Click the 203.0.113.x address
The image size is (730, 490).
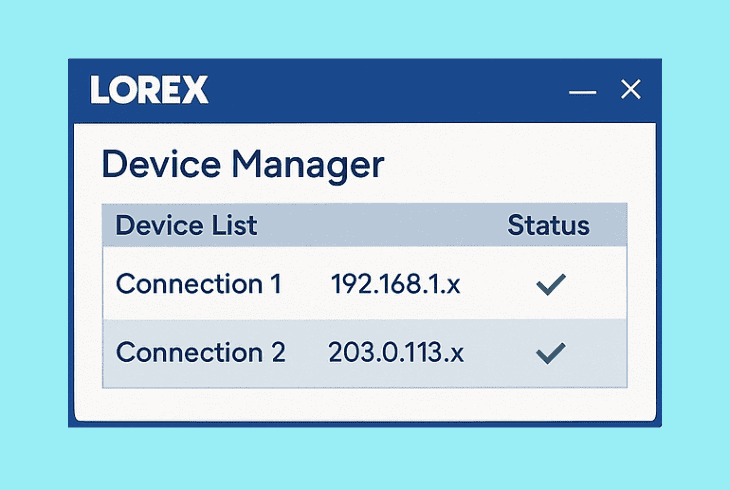(x=396, y=352)
